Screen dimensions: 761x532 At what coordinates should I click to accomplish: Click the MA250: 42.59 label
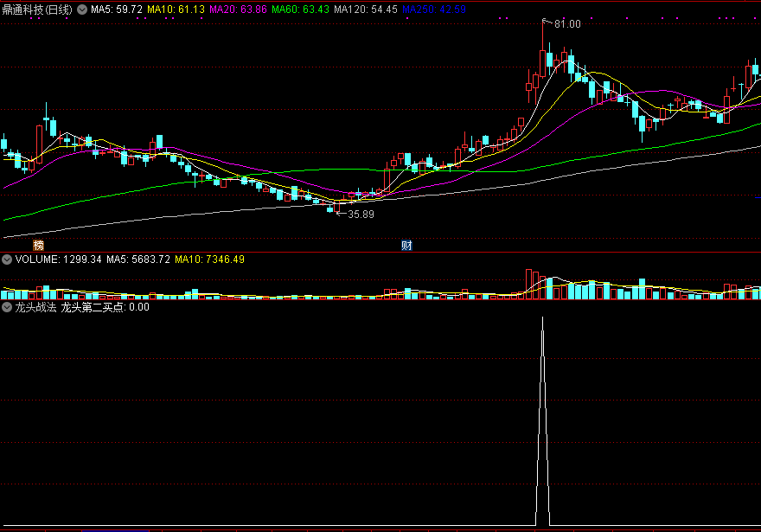point(434,10)
